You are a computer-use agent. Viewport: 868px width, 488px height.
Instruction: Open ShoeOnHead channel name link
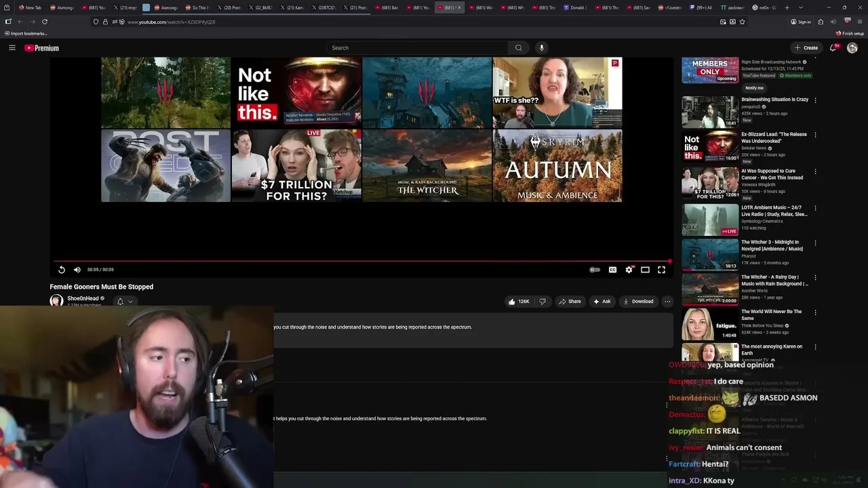[x=83, y=298]
